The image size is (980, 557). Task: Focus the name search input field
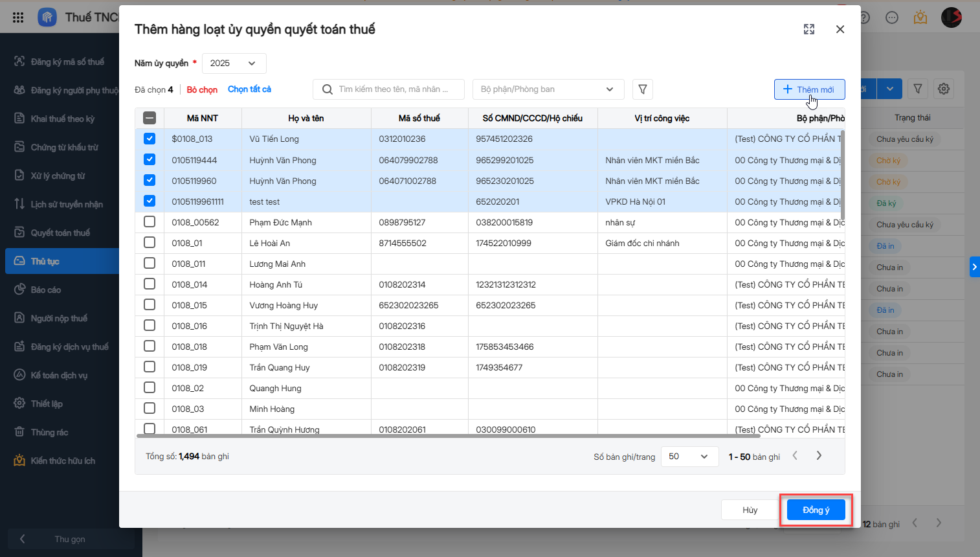coord(395,89)
